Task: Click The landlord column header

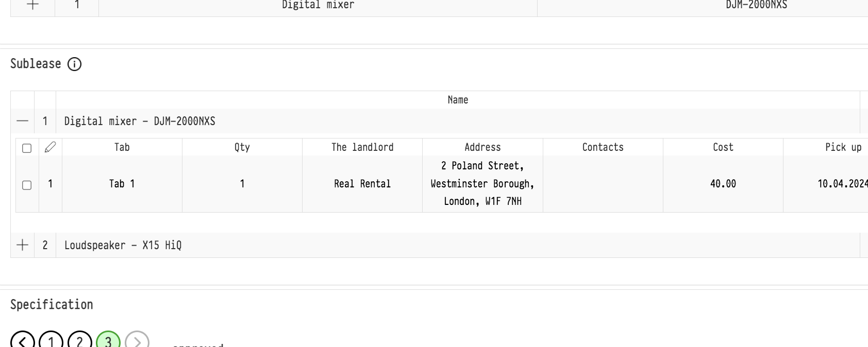Action: [x=362, y=147]
